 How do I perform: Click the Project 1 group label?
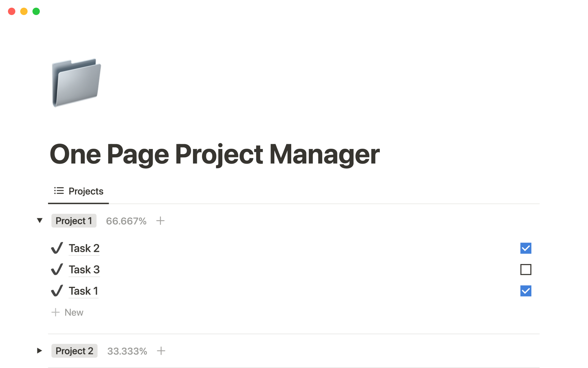click(74, 221)
